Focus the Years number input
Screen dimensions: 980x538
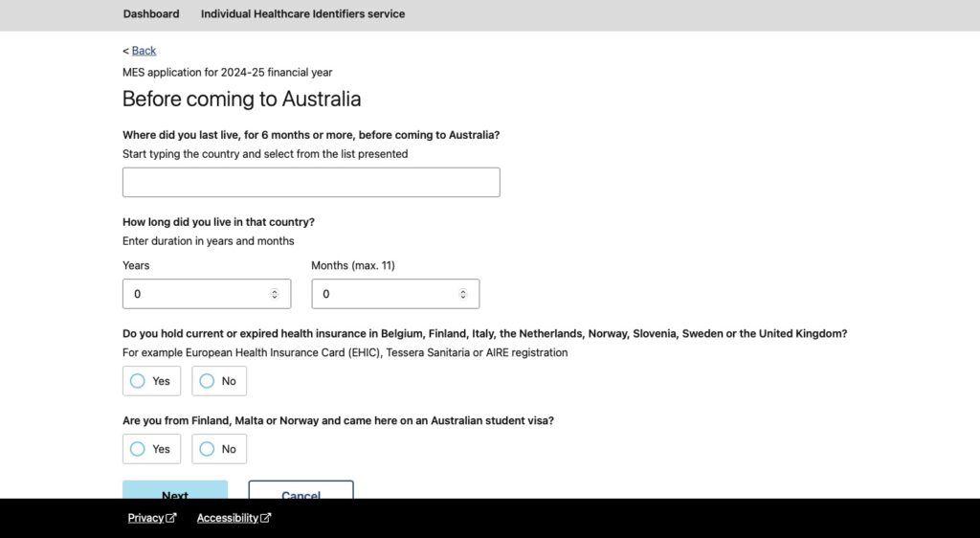point(207,294)
